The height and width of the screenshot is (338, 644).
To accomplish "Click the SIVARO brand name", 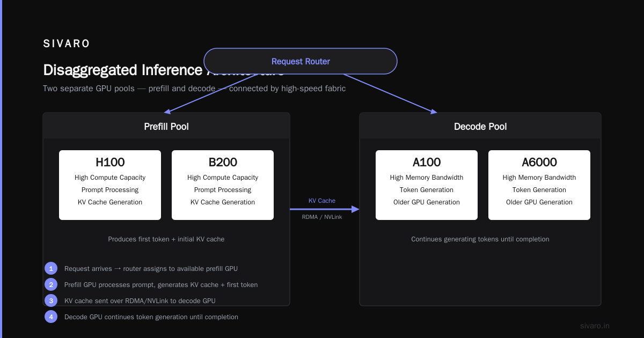I will [x=67, y=43].
